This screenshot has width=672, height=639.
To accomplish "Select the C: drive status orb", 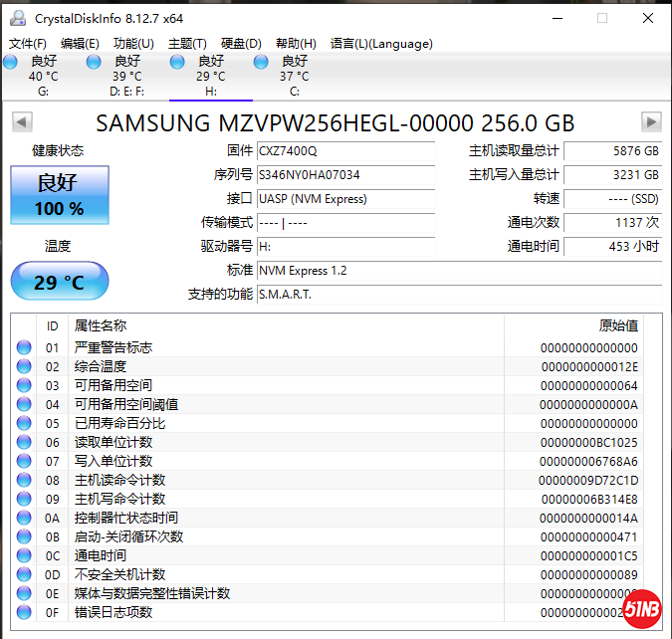I will click(x=262, y=63).
